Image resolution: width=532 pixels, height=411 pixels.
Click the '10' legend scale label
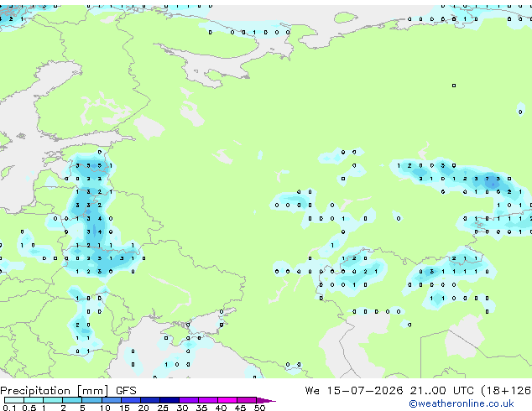pyautogui.click(x=105, y=408)
